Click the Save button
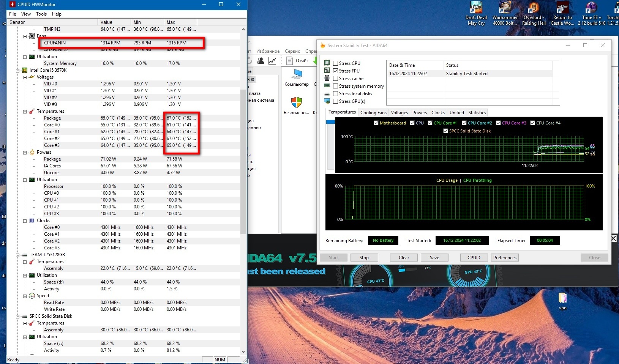Viewport: 619px width, 364px height. tap(434, 258)
